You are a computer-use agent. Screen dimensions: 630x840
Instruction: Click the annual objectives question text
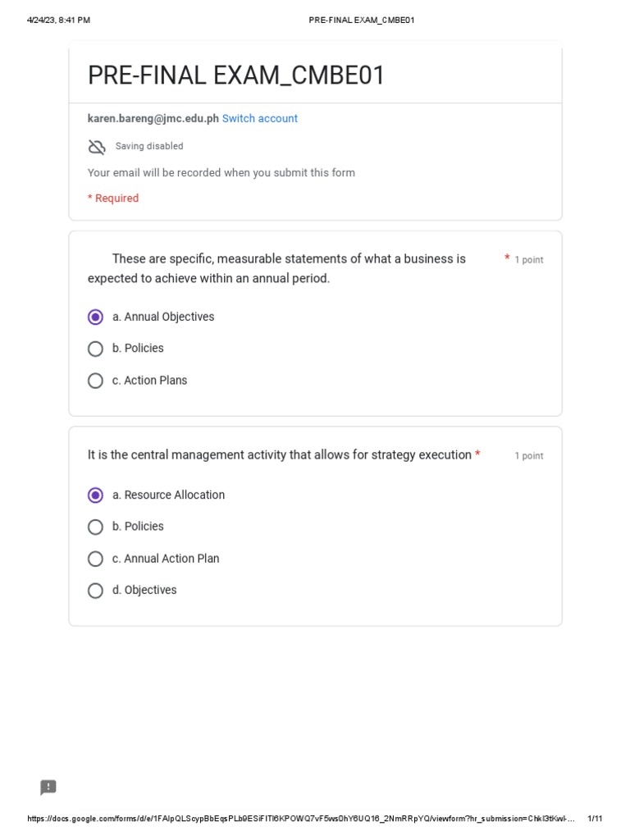click(276, 268)
